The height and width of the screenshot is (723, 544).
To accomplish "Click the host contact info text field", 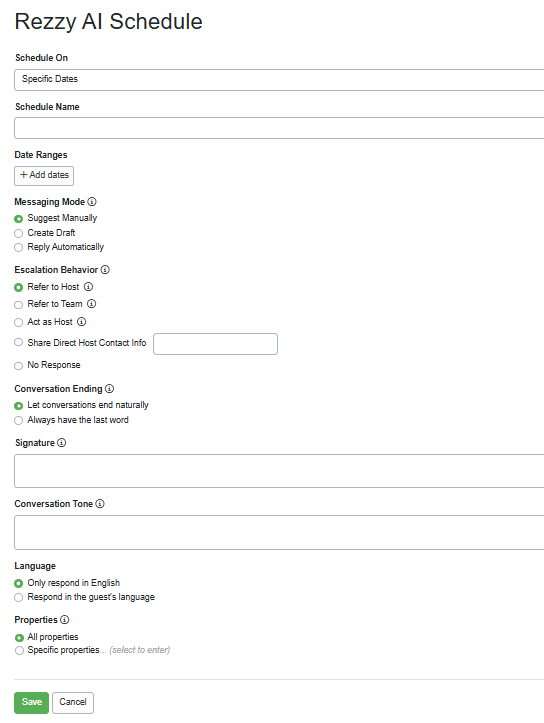I will (215, 344).
